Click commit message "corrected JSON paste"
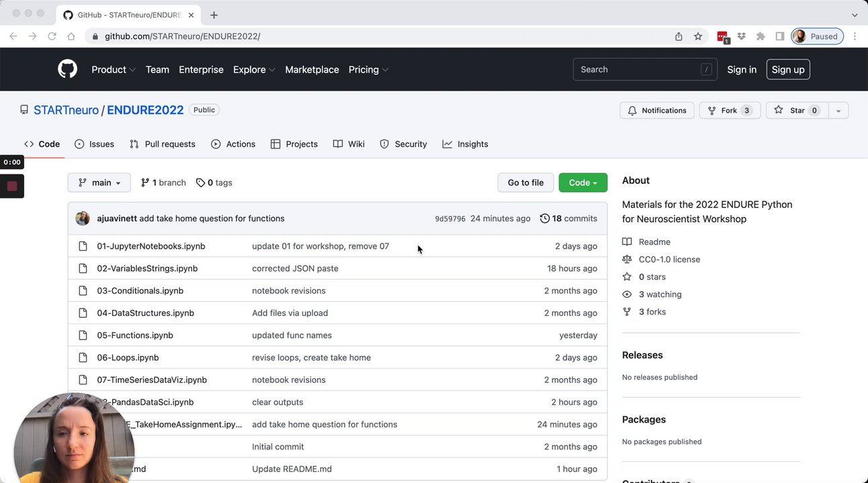This screenshot has width=868, height=483. point(295,268)
